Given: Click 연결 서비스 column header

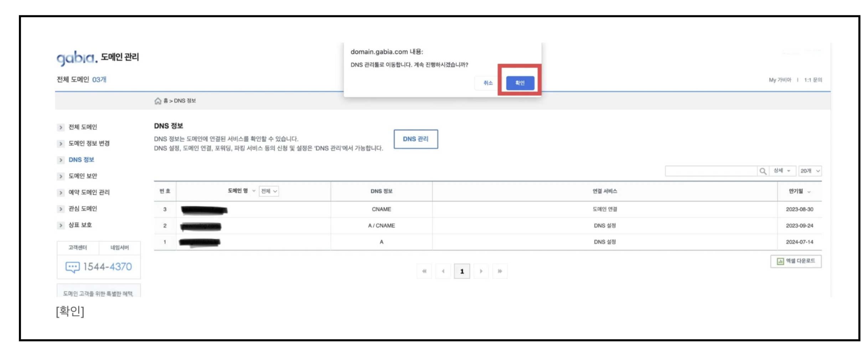Looking at the screenshot, I should [605, 191].
